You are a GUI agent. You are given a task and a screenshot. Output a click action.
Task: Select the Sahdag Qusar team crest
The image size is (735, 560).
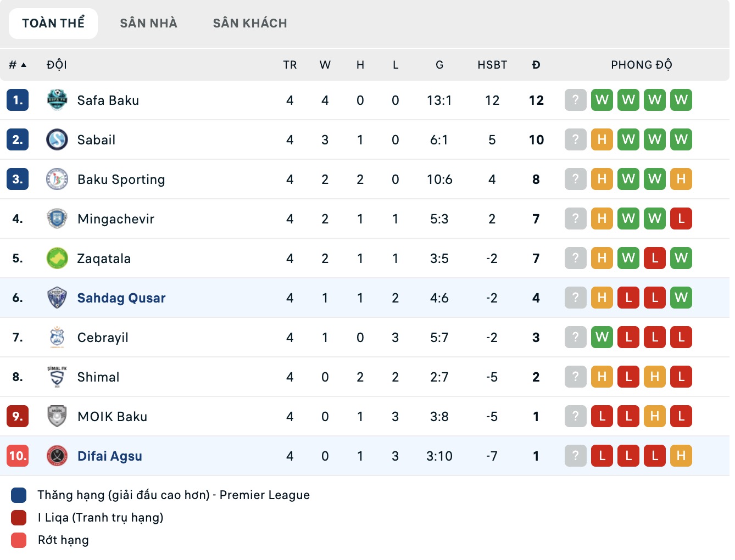(x=57, y=298)
